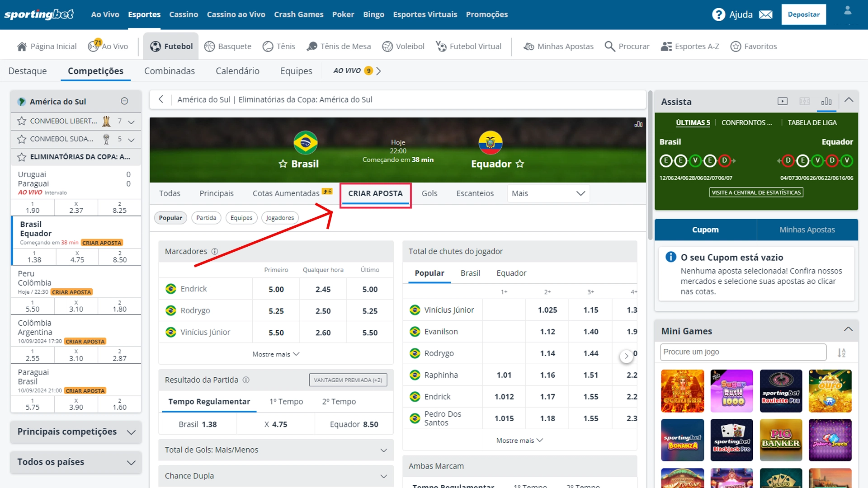The image size is (868, 488).
Task: Open the user account profile icon
Action: pos(848,10)
